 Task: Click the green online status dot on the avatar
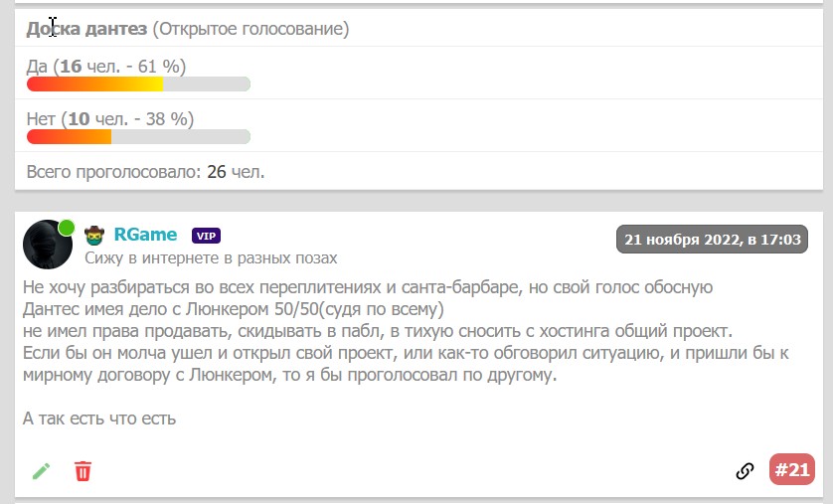[67, 228]
